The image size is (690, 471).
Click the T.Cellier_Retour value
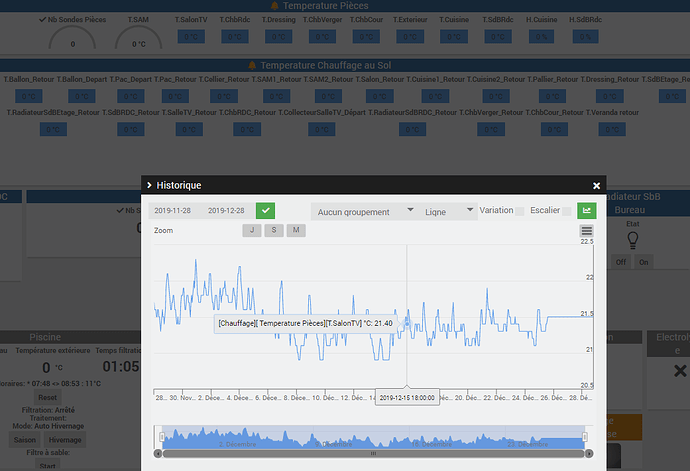(224, 96)
